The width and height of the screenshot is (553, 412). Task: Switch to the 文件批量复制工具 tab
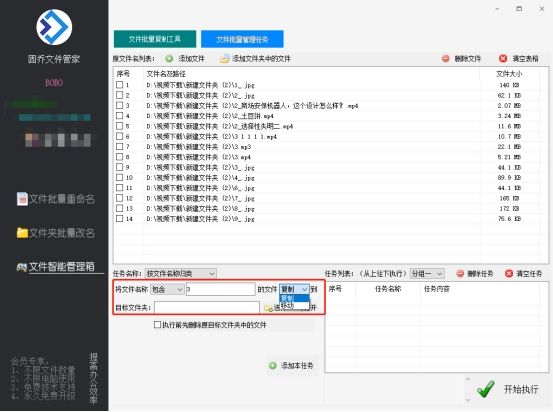click(155, 39)
